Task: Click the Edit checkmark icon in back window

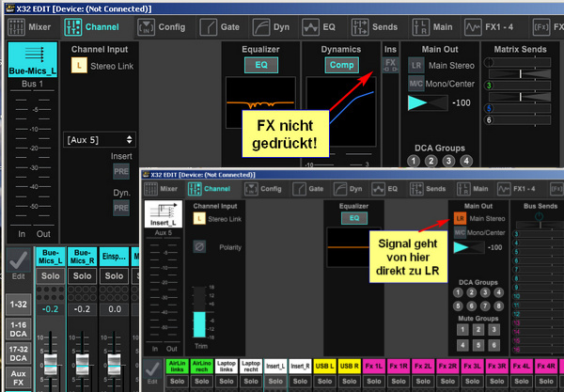Action: click(19, 260)
